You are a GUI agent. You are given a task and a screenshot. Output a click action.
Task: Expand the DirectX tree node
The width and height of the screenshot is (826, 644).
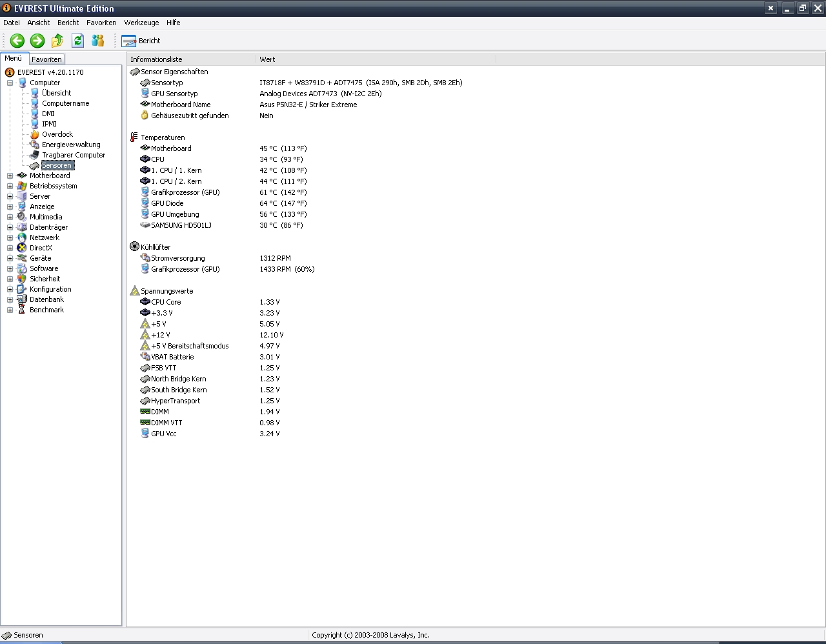pyautogui.click(x=10, y=248)
